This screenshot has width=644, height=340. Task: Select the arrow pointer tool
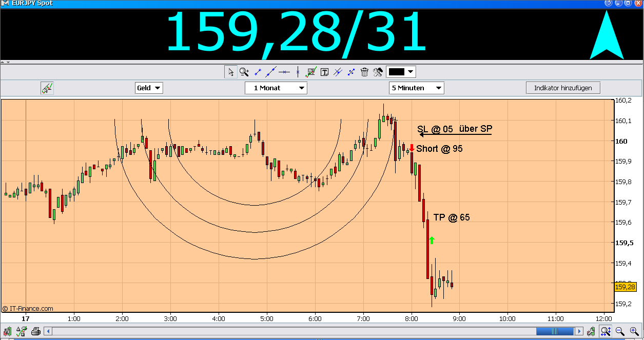point(231,72)
